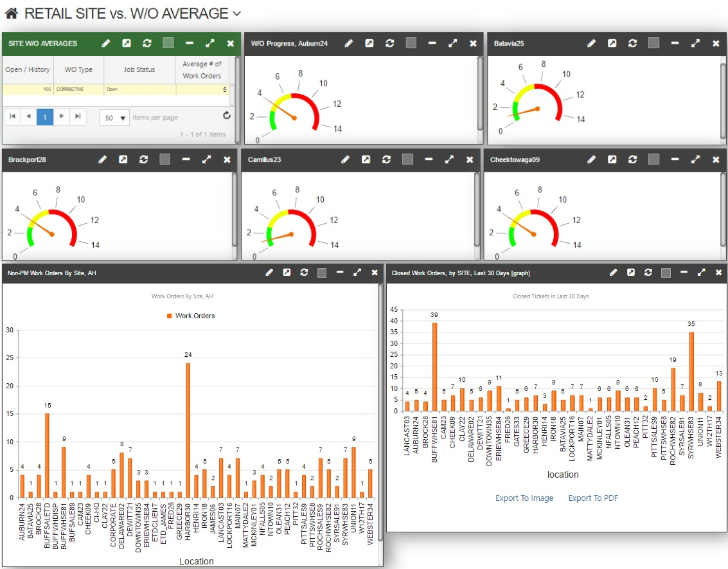Refresh the Closed Work Orders by SITE chart
The image size is (728, 569).
pyautogui.click(x=648, y=273)
